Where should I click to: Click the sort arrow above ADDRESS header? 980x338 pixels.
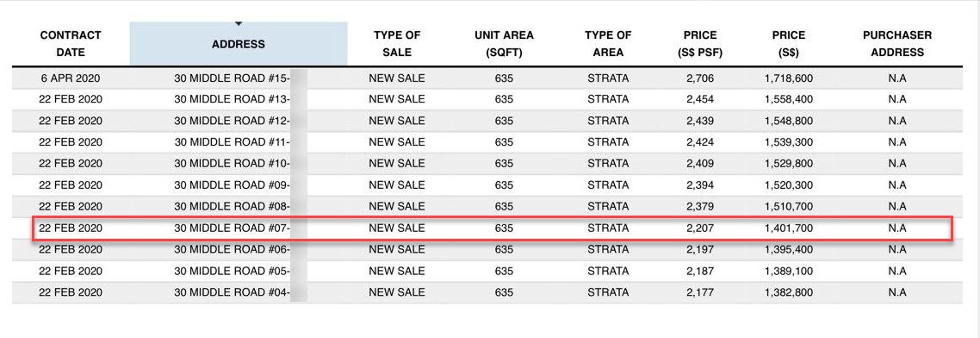click(x=239, y=24)
